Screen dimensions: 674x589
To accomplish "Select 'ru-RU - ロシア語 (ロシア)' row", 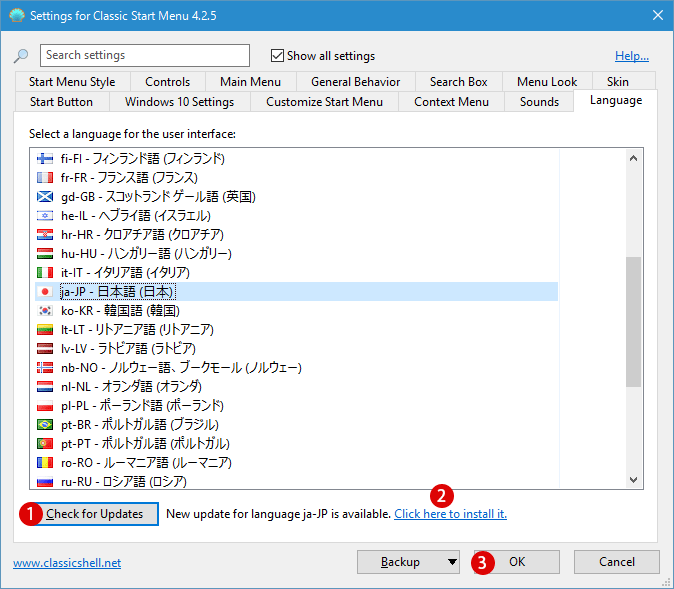I will point(297,482).
